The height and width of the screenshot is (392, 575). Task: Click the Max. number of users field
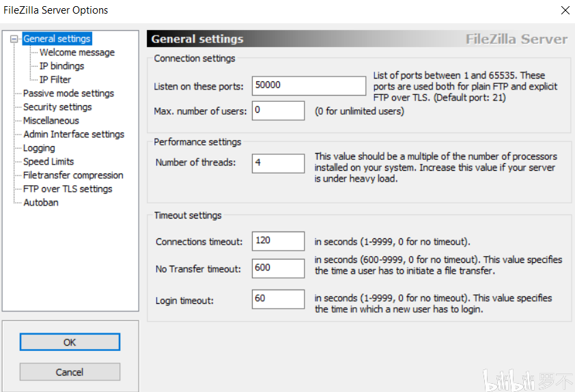tap(278, 111)
